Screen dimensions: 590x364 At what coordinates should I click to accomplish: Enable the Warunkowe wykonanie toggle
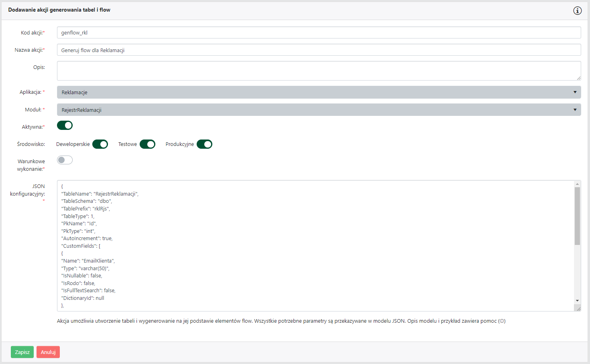pyautogui.click(x=65, y=160)
